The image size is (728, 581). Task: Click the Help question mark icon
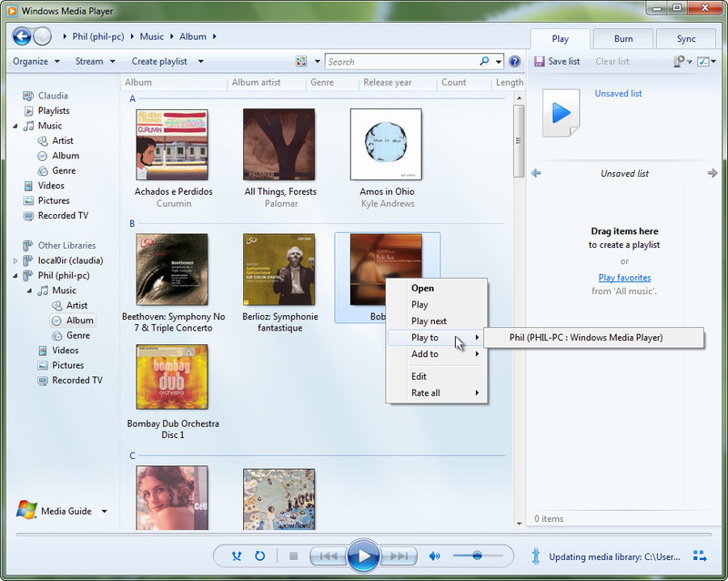pos(515,62)
